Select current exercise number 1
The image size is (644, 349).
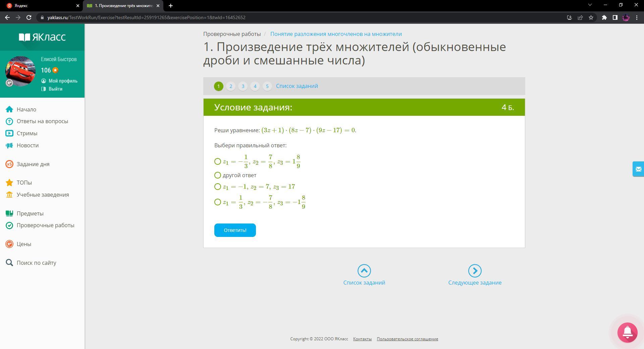[218, 86]
